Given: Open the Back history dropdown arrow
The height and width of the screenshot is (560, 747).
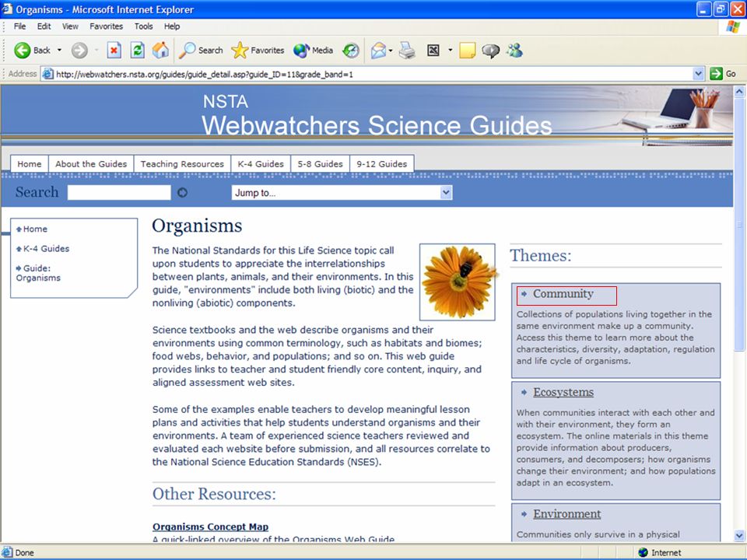Looking at the screenshot, I should click(60, 50).
